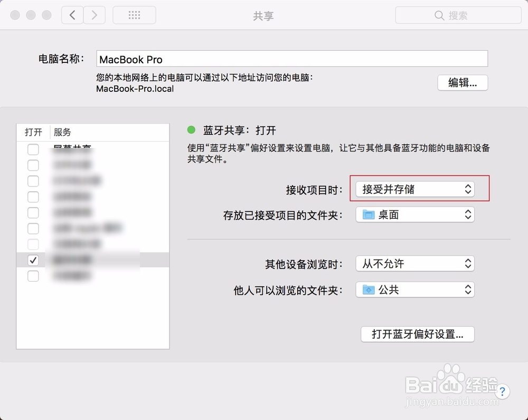Click the 打开 column header
Viewport: 528px width, 420px height.
pyautogui.click(x=33, y=132)
